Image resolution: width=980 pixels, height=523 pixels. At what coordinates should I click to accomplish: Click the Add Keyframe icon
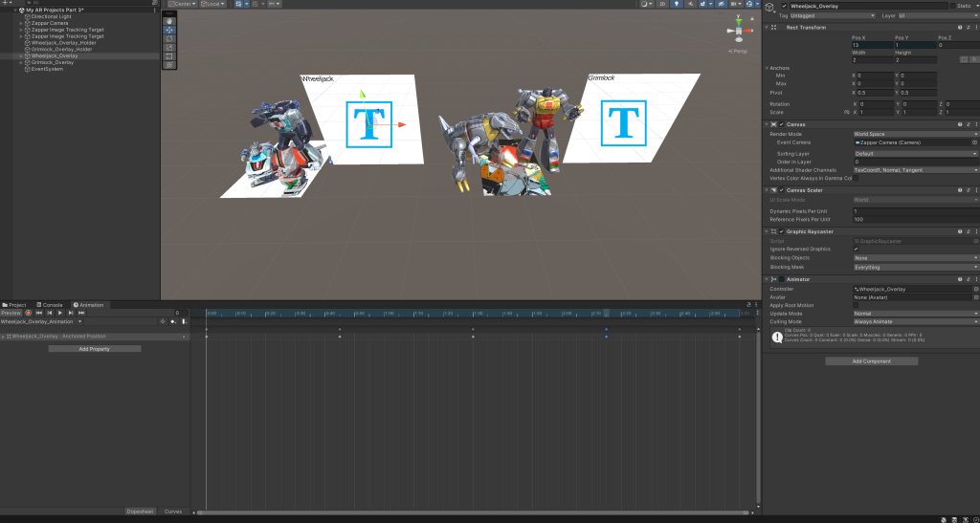[173, 322]
